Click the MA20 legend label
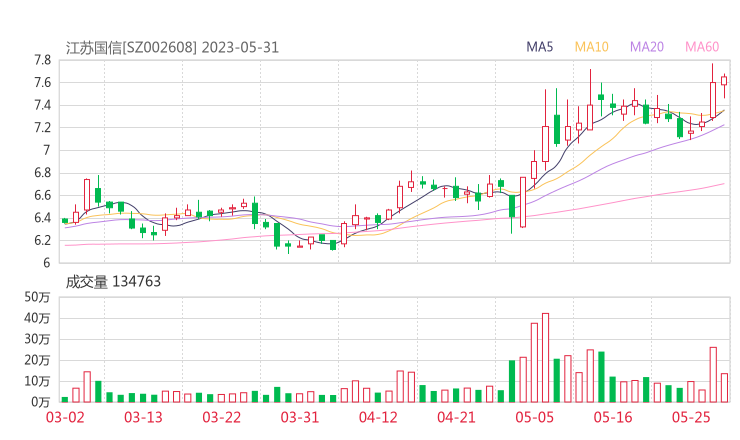The height and width of the screenshot is (440, 740). 647,47
